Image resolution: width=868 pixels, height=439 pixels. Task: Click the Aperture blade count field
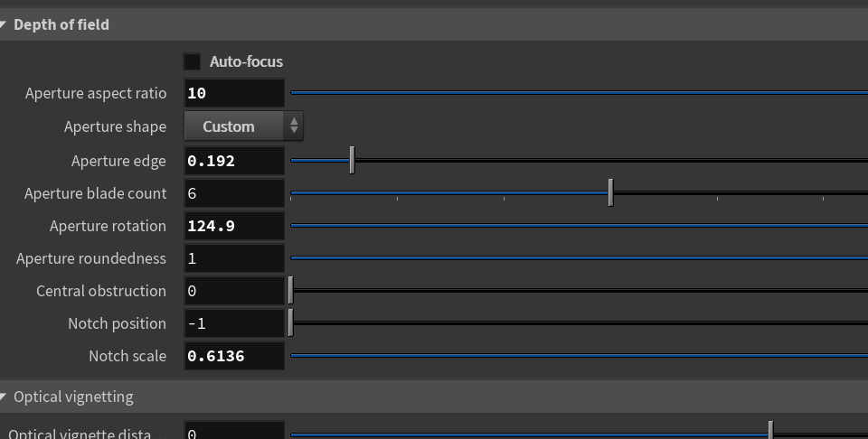(x=234, y=193)
